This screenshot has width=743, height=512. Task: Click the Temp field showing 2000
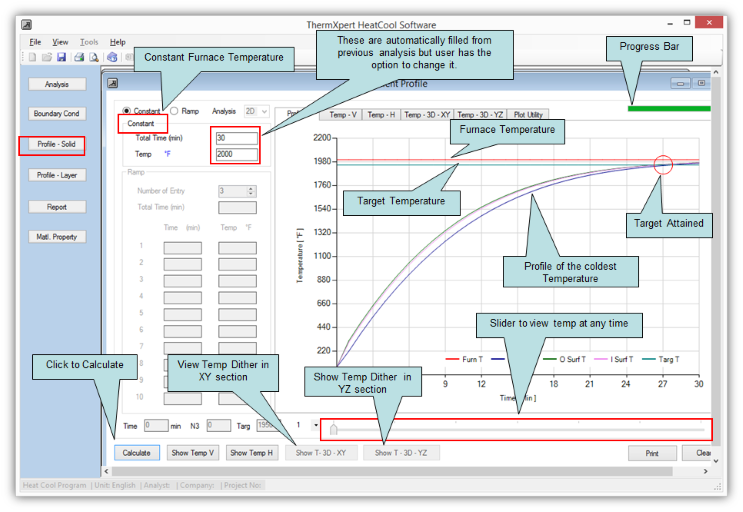click(x=237, y=154)
